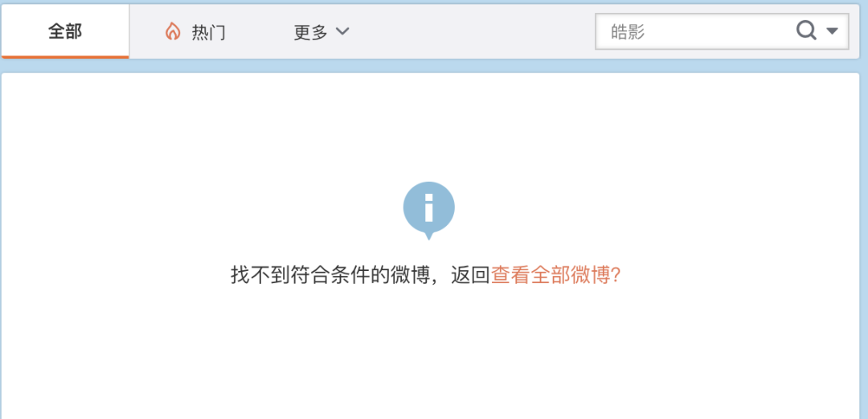Click the flame icon beside 热门
This screenshot has width=868, height=419.
pyautogui.click(x=173, y=31)
